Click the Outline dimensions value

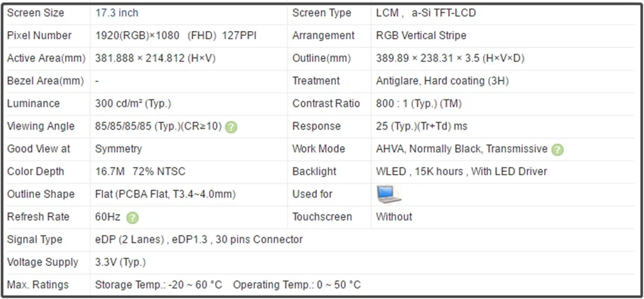(450, 59)
